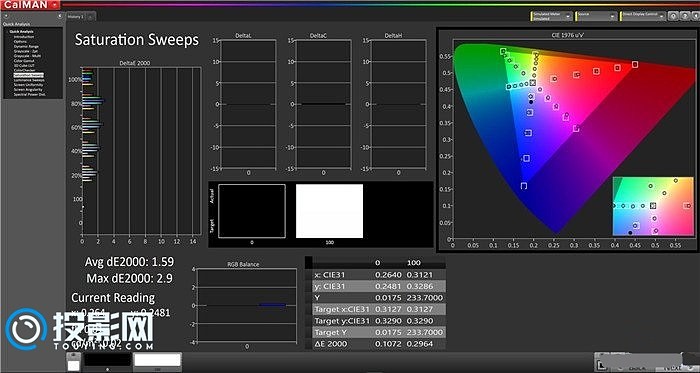700x373 pixels.
Task: Switch to the History 1 tab
Action: point(75,17)
